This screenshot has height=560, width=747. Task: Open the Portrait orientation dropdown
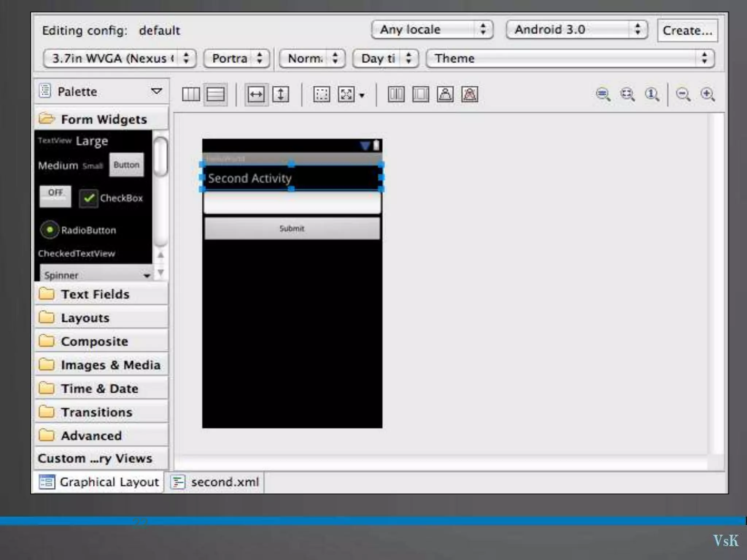tap(236, 58)
